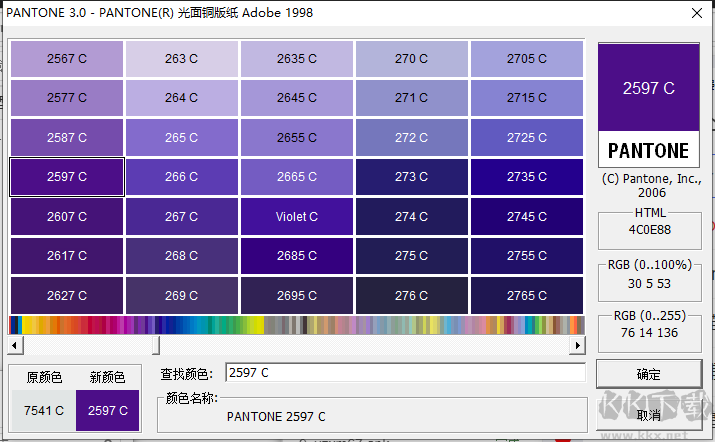The width and height of the screenshot is (715, 442).
Task: Click the 查找颜色 search field
Action: [x=405, y=373]
